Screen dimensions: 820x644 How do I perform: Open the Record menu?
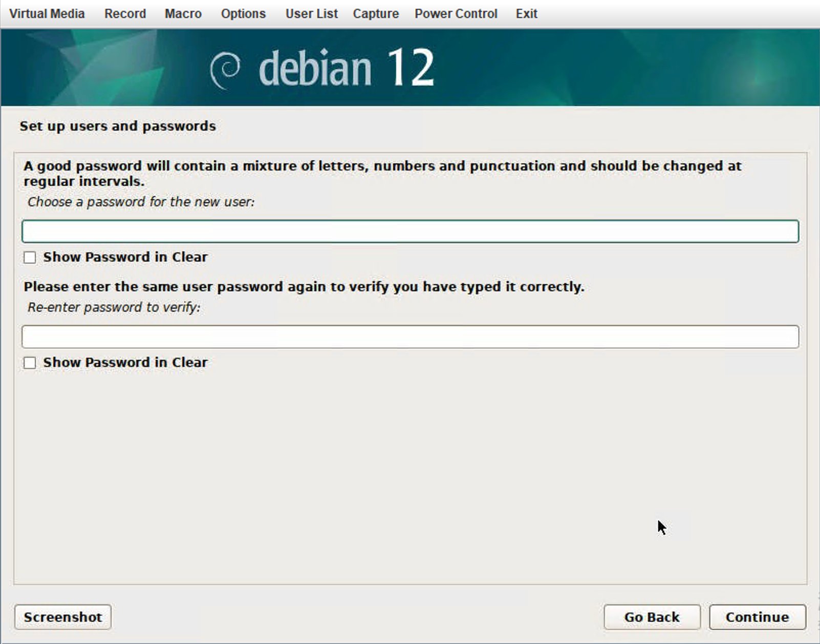pyautogui.click(x=125, y=14)
